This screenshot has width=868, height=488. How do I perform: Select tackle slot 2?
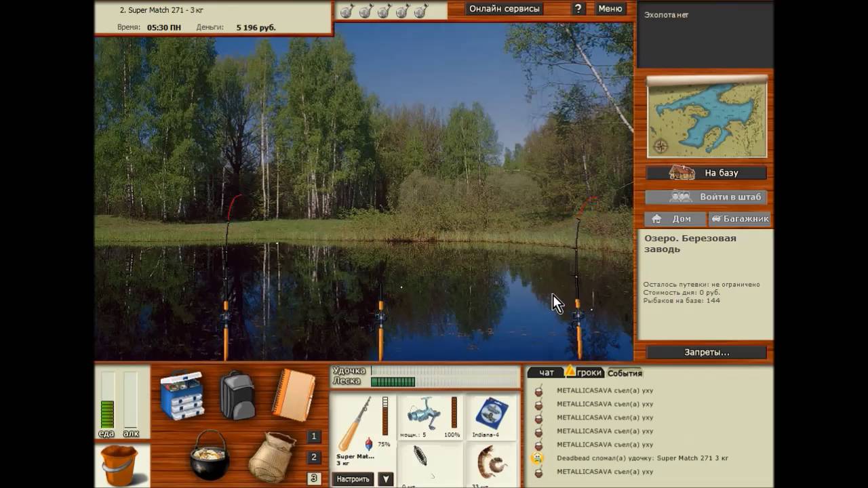coord(313,457)
